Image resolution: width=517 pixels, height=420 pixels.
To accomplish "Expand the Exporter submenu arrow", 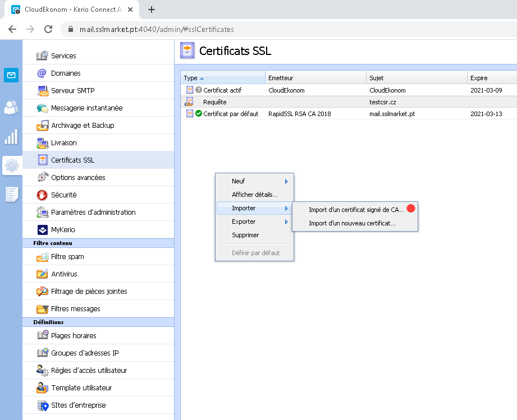I will pos(286,221).
